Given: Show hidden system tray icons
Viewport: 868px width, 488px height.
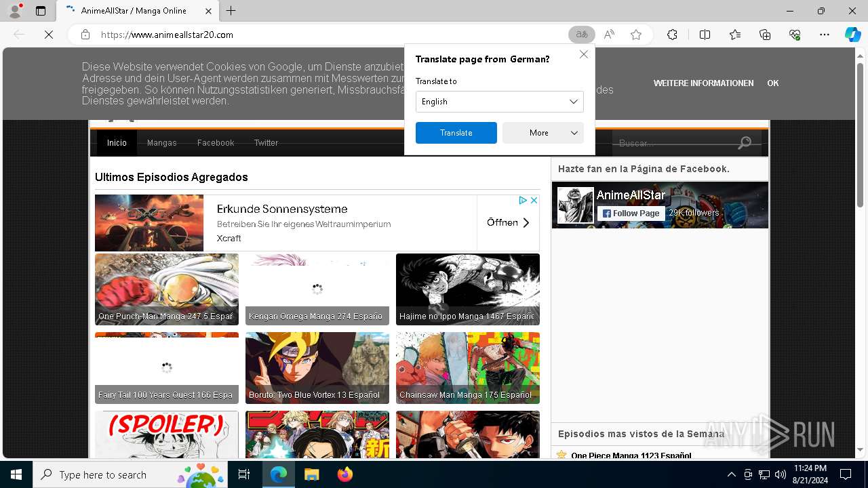Looking at the screenshot, I should 731,474.
